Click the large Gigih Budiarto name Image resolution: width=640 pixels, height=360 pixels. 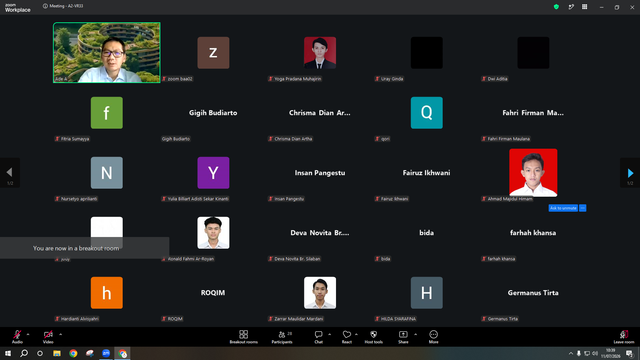[213, 113]
